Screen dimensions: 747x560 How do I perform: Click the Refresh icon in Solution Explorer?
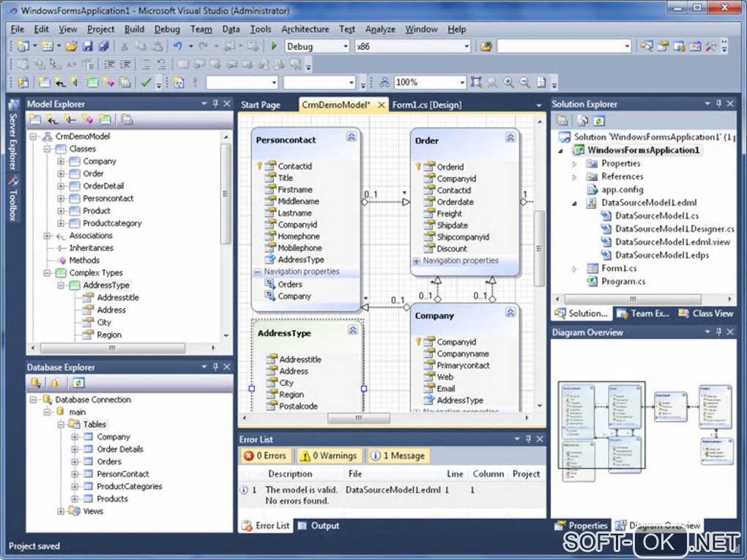click(x=599, y=121)
